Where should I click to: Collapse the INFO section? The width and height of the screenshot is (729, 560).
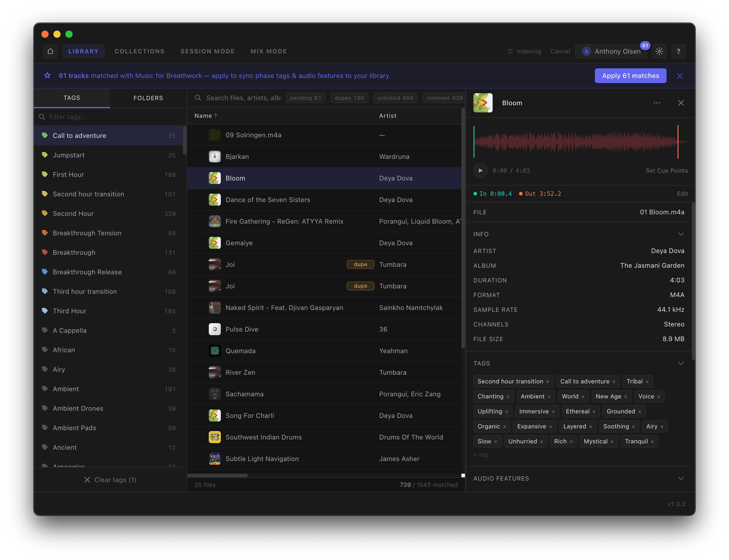[681, 234]
